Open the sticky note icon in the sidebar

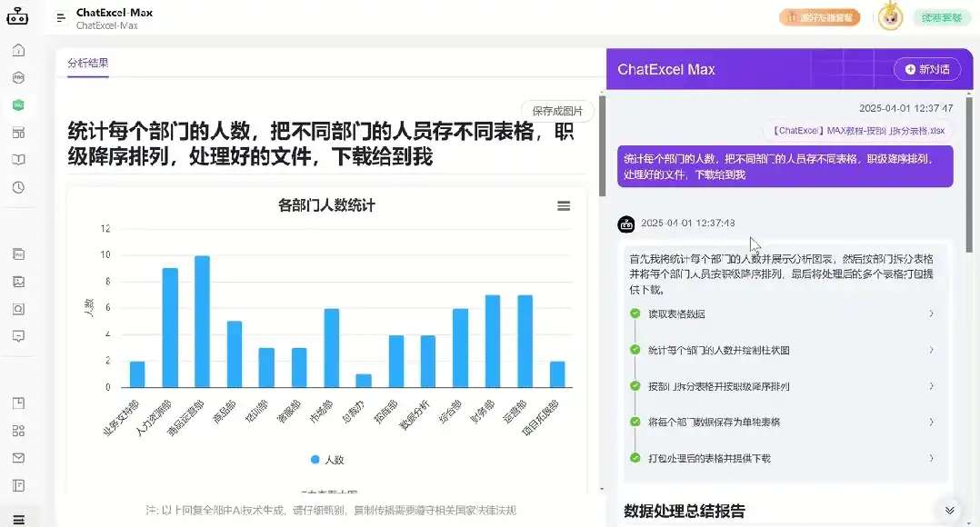click(x=19, y=403)
